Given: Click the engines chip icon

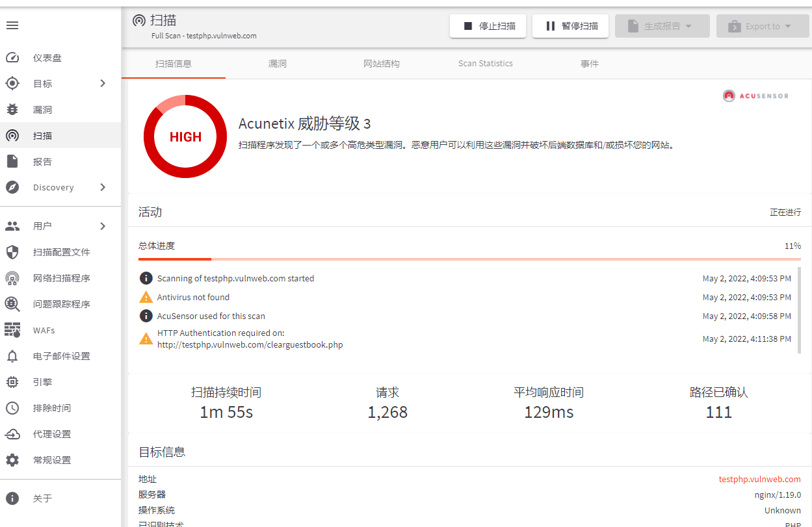Looking at the screenshot, I should click(x=12, y=382).
